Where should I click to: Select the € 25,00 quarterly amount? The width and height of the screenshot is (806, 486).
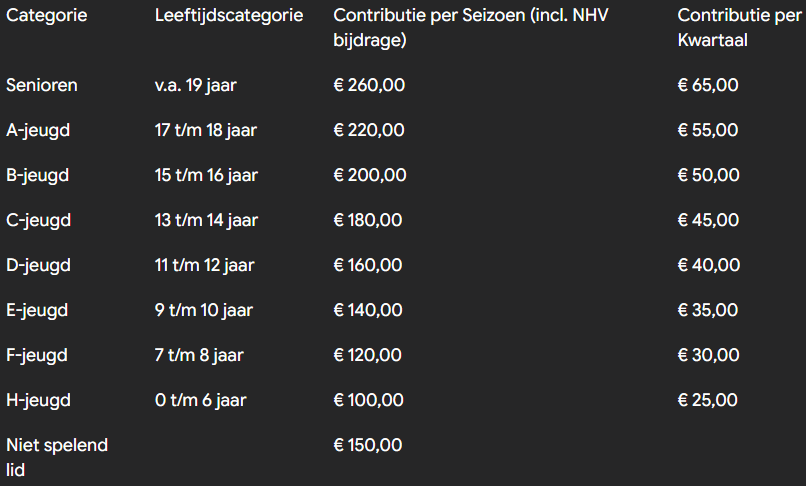tap(708, 400)
